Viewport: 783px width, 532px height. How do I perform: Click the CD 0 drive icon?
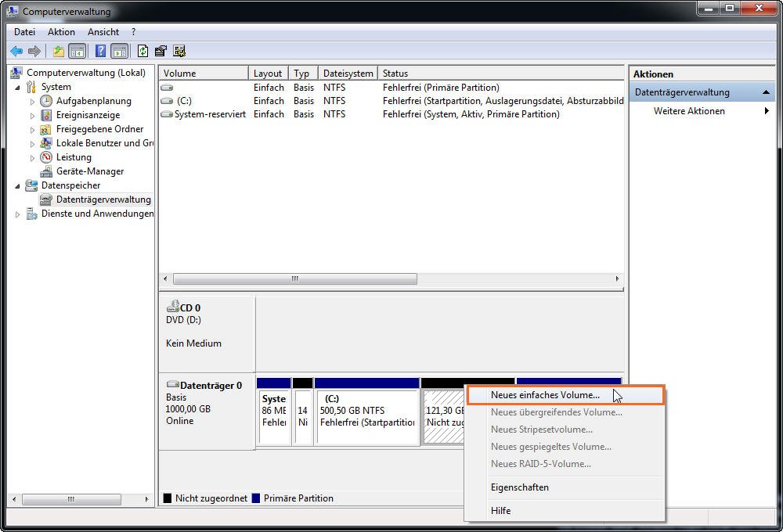tap(173, 306)
